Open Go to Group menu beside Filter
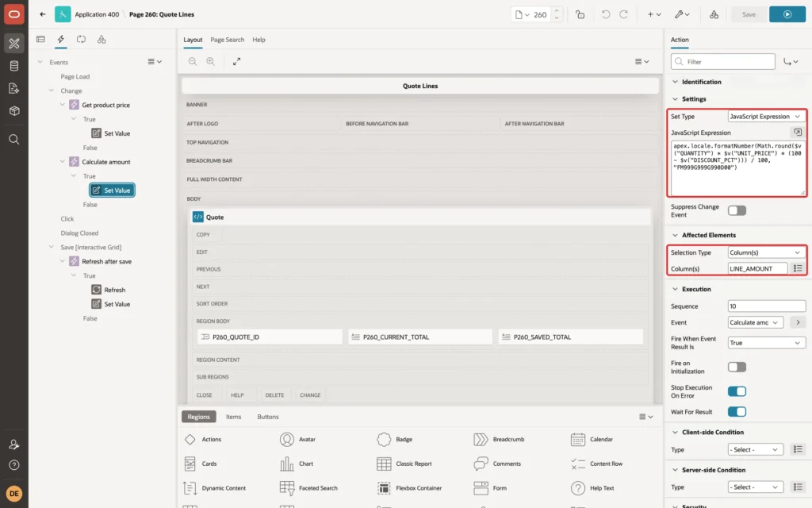 (791, 62)
